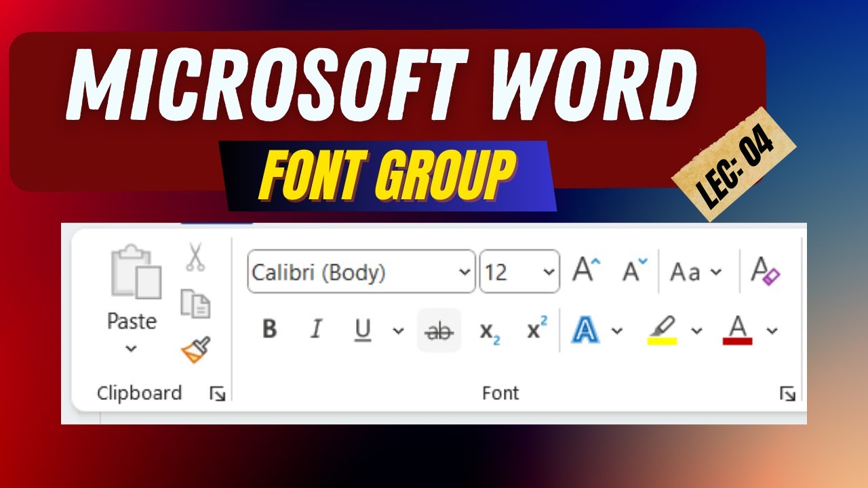Apply yellow text highlight color
This screenshot has width=868, height=488.
tap(663, 331)
